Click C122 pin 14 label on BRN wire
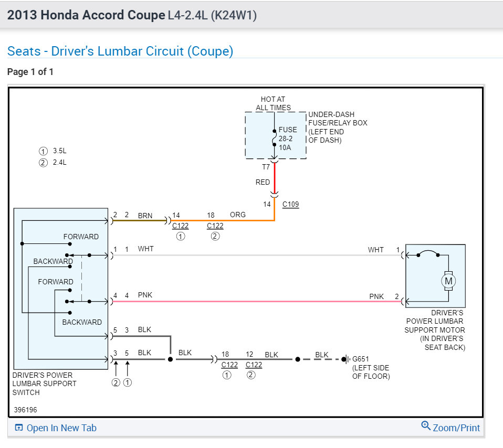 180,221
